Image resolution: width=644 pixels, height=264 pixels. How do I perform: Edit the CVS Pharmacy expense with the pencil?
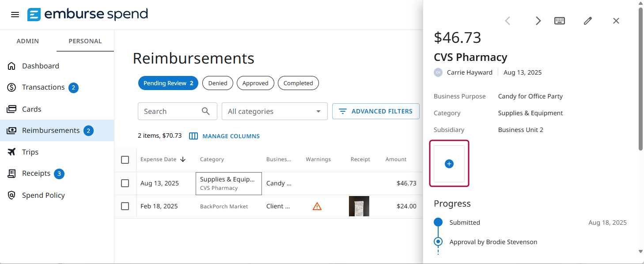(587, 20)
